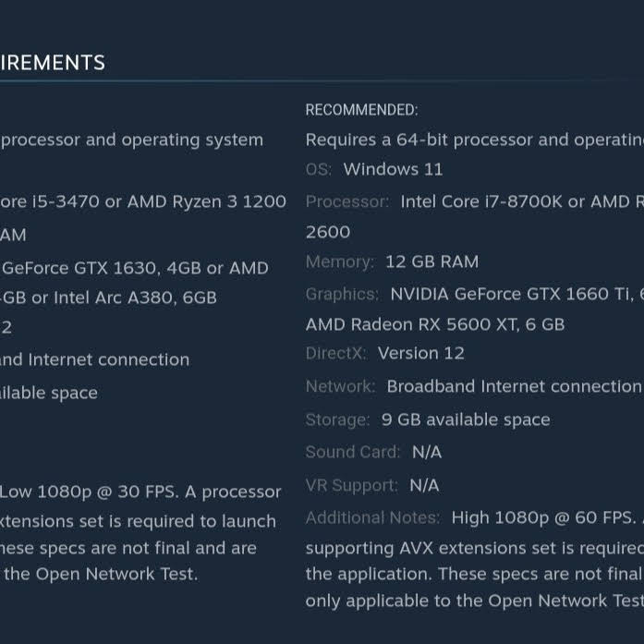644x644 pixels.
Task: Click the Sound Card label
Action: tap(352, 452)
